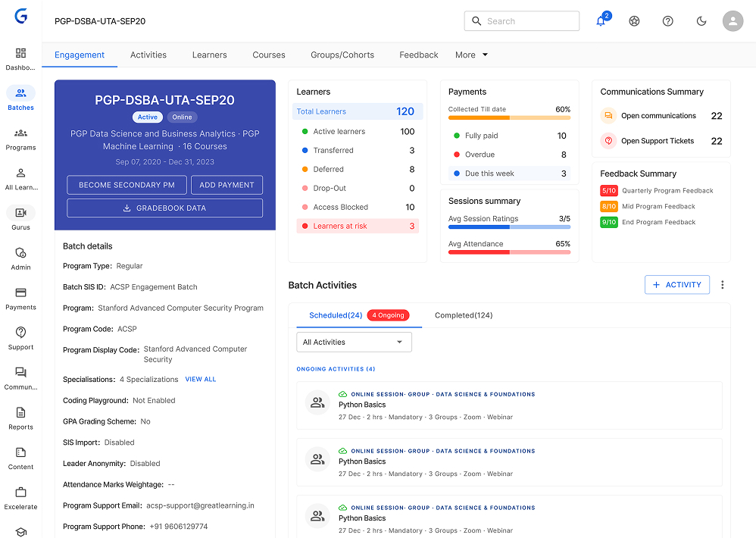Screen dimensions: 756x538
Task: Open the Programs sidebar icon
Action: [20, 133]
